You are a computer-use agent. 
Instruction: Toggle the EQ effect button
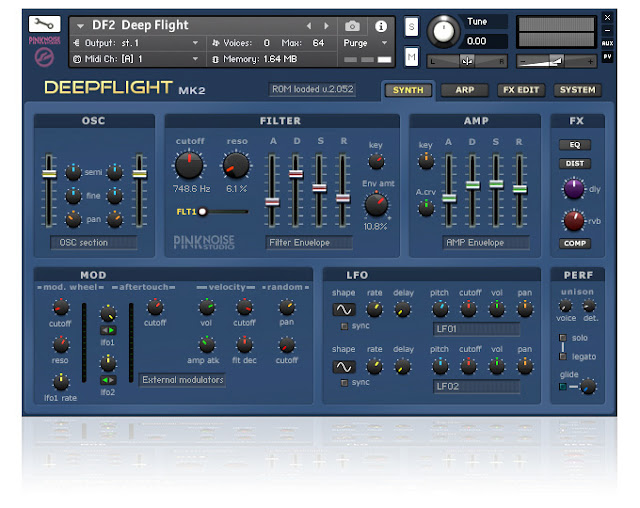tap(575, 144)
